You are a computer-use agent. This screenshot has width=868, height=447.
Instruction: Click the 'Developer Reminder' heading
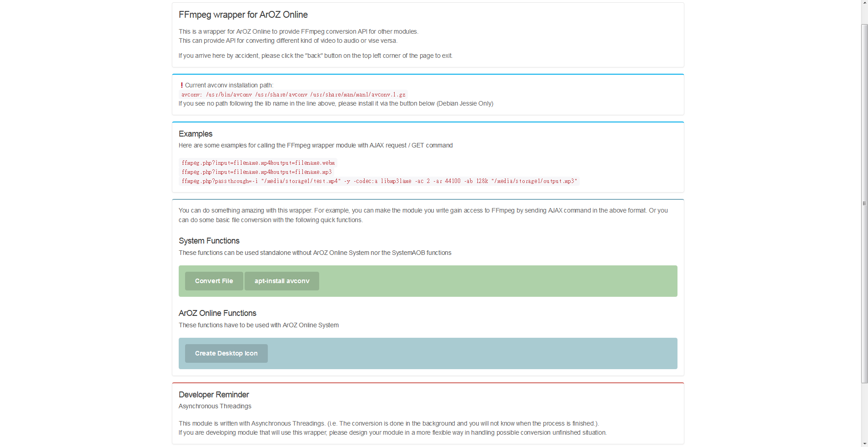pyautogui.click(x=214, y=395)
